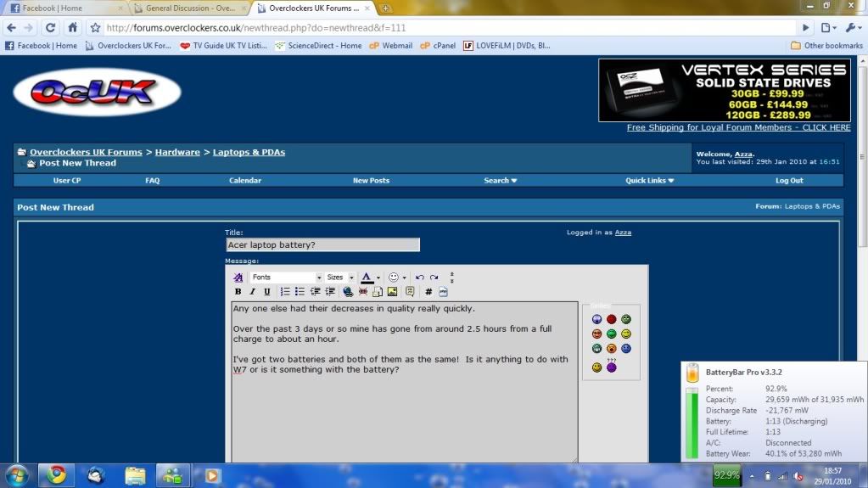Click the undo arrow in editor

[419, 278]
